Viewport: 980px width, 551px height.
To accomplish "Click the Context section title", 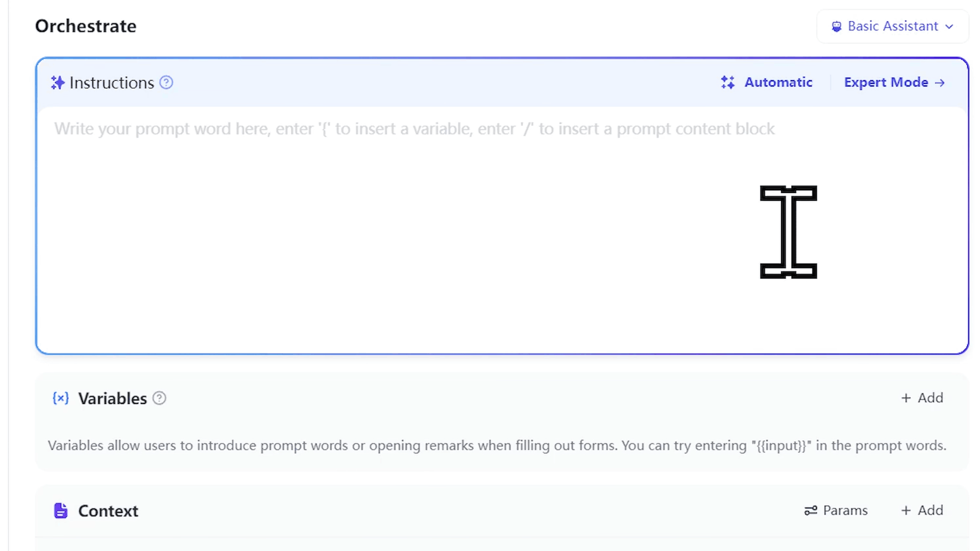I will 108,511.
